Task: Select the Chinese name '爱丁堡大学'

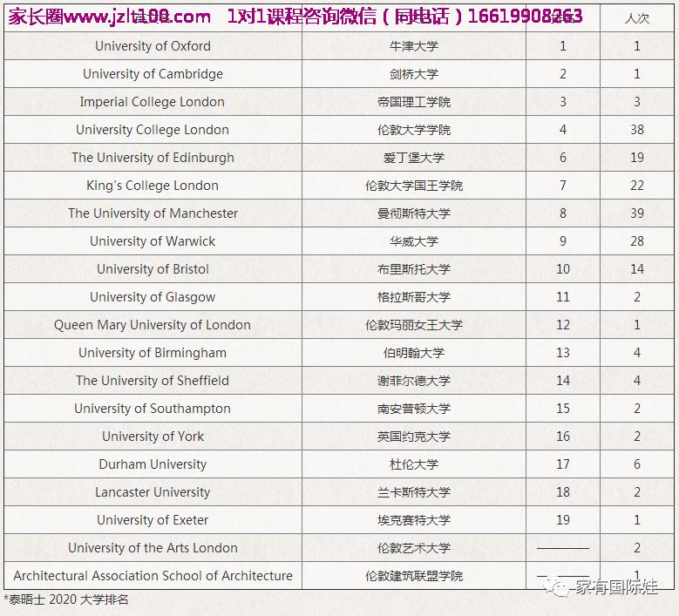Action: pos(414,158)
